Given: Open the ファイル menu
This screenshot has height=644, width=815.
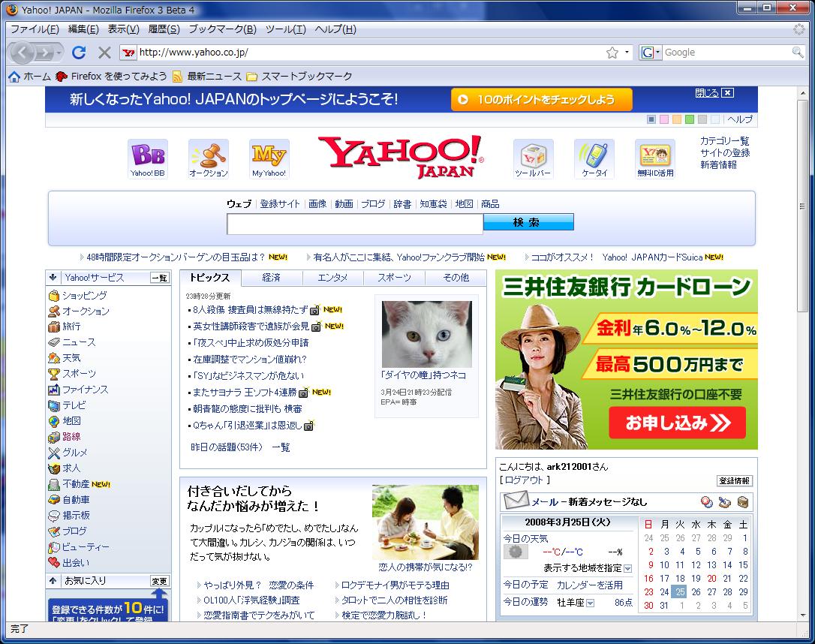Looking at the screenshot, I should click(35, 29).
